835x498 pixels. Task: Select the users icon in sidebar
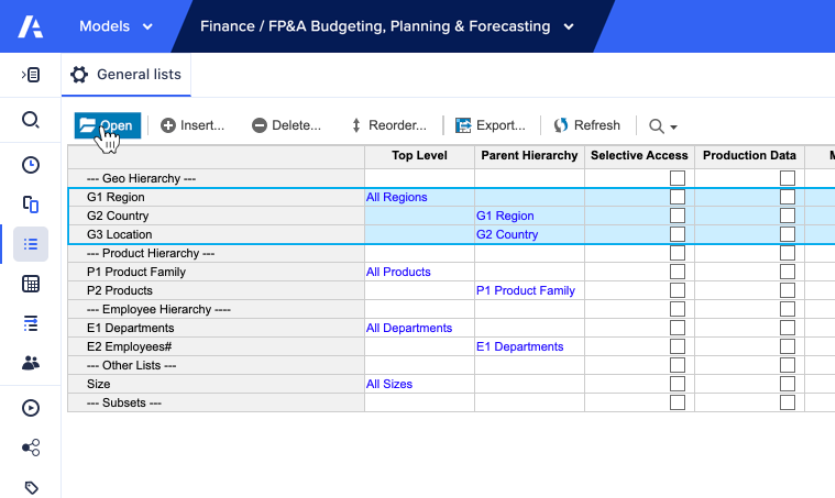click(30, 363)
